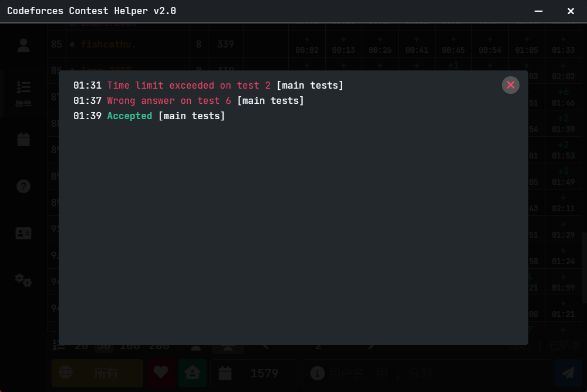Click the 01:59 cell
The image size is (587, 392).
pyautogui.click(x=564, y=282)
